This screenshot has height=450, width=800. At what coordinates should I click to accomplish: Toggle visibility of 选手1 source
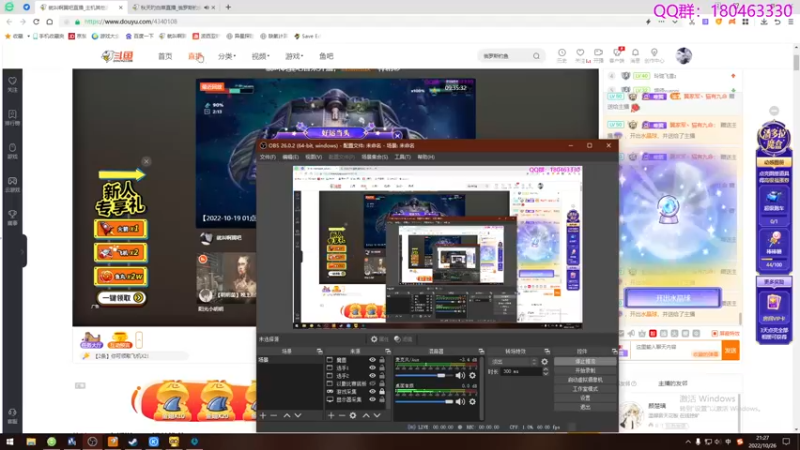pos(372,368)
